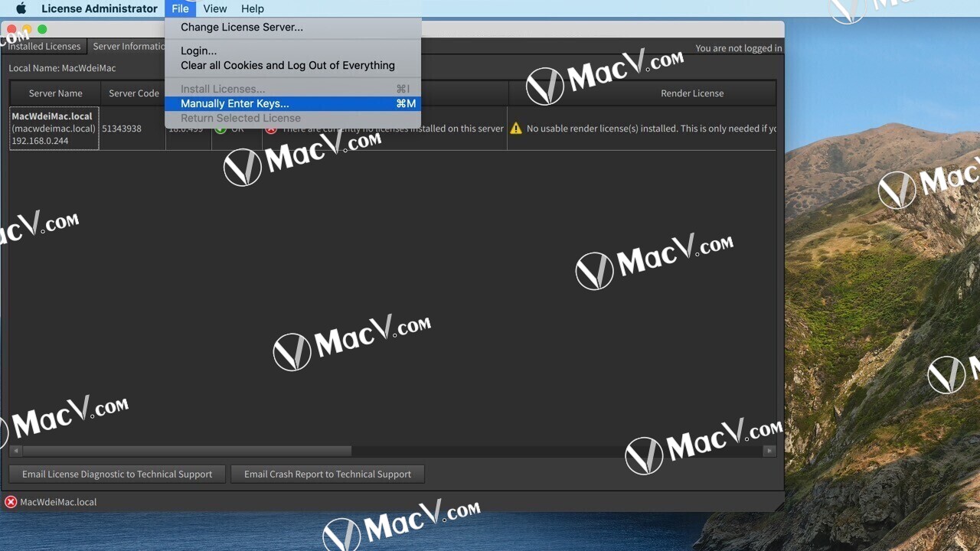This screenshot has height=551, width=980.
Task: Click the MacWdeiMac.local text in status bar
Action: 58,502
